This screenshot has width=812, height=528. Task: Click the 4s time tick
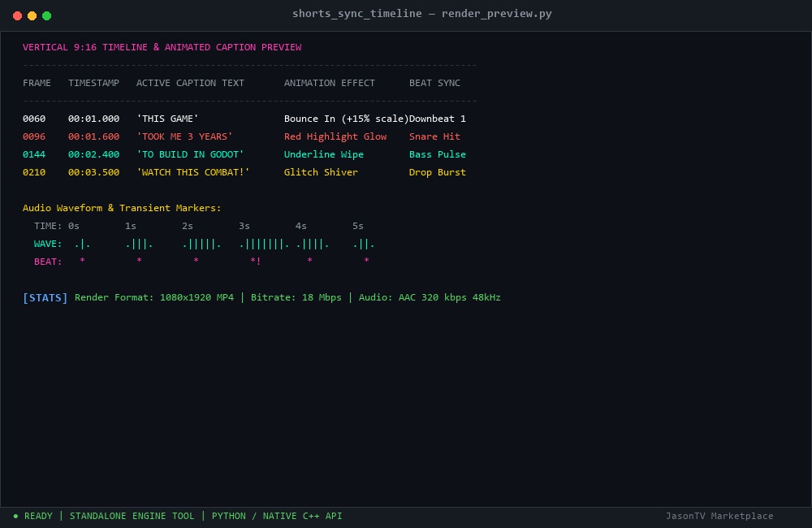point(301,226)
